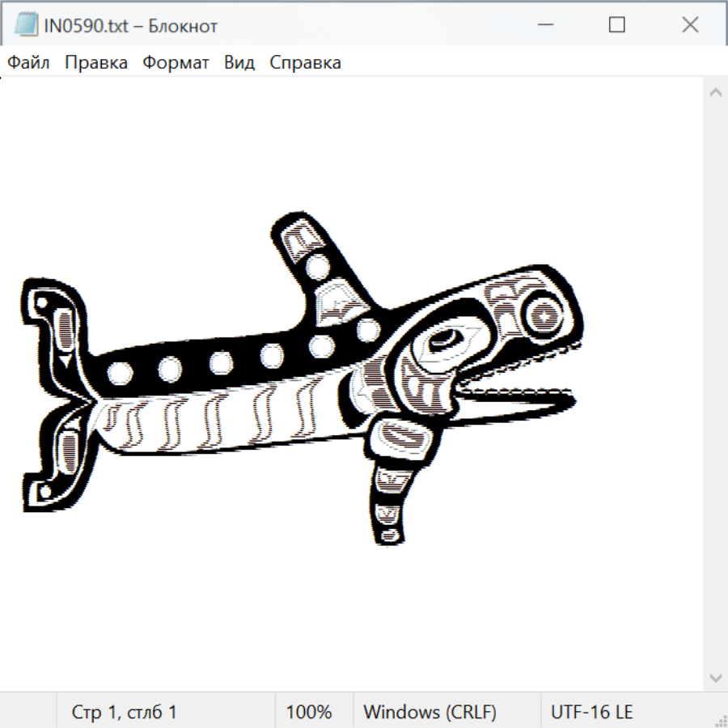The image size is (728, 728).
Task: Click the 'Стр 1, стлб 1' status field
Action: coord(125,712)
